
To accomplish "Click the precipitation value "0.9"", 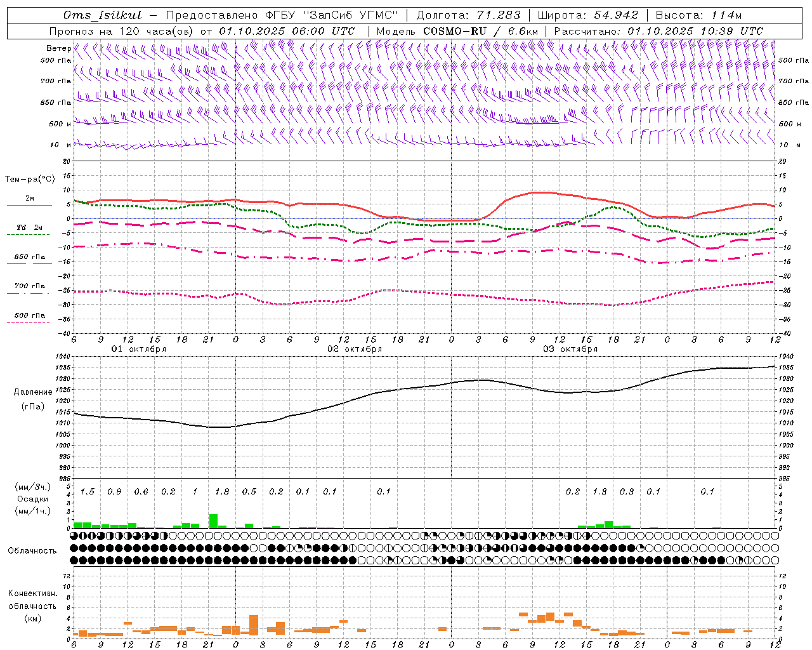I will click(x=114, y=491).
